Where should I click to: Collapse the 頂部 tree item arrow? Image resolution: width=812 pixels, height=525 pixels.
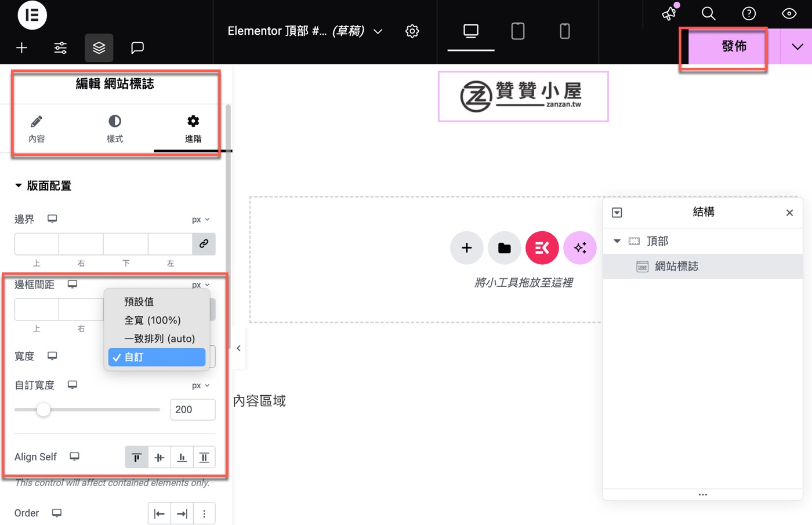(x=617, y=241)
